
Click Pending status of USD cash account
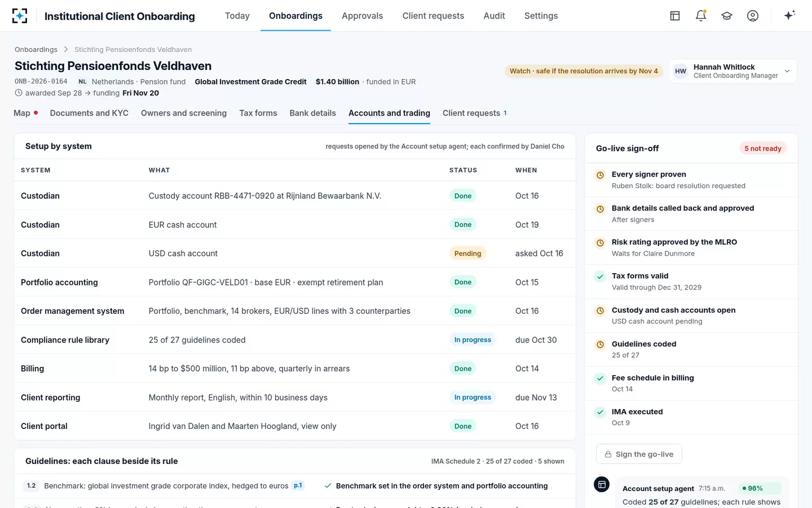coord(467,253)
